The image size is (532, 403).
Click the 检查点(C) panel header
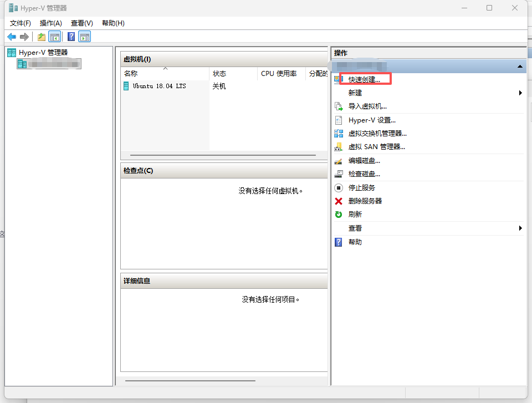pos(224,171)
